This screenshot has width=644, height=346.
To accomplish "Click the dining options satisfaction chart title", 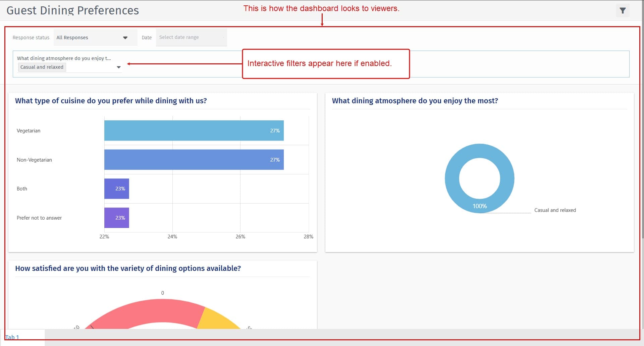I will coord(127,268).
